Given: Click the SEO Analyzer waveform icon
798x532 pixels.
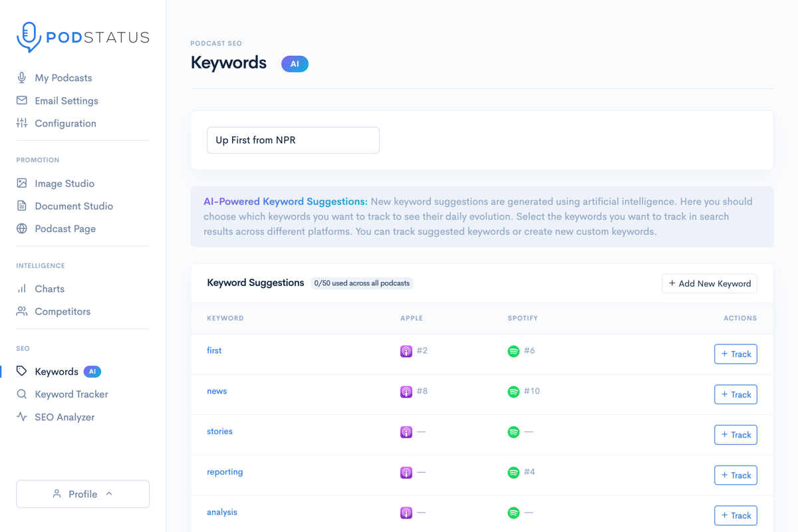Looking at the screenshot, I should coord(22,417).
